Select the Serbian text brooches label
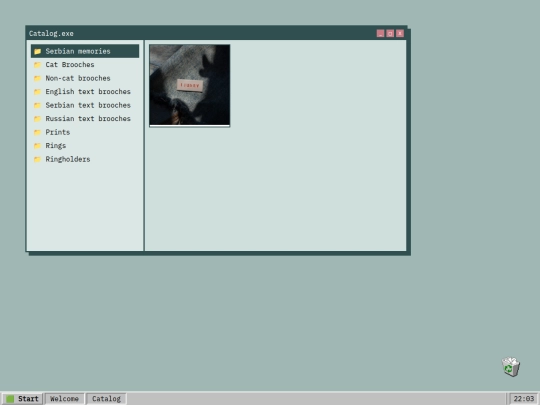This screenshot has width=540, height=405. (x=88, y=105)
